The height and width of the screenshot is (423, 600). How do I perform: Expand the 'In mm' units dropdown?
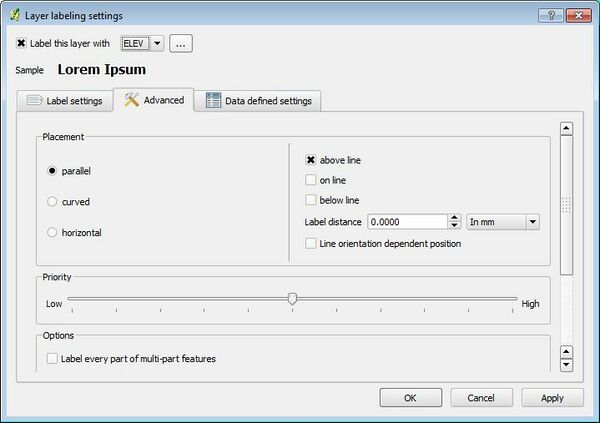[531, 222]
